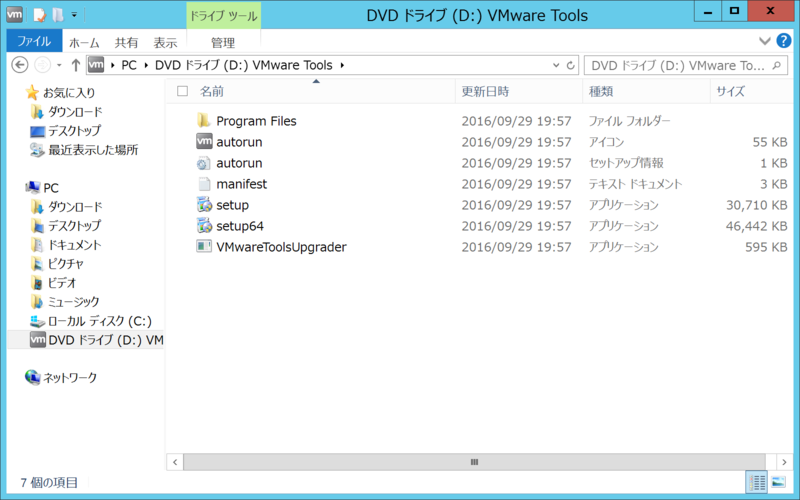Click the テキスト ドキュメント type cell
Viewport: 800px width, 500px height.
(635, 184)
